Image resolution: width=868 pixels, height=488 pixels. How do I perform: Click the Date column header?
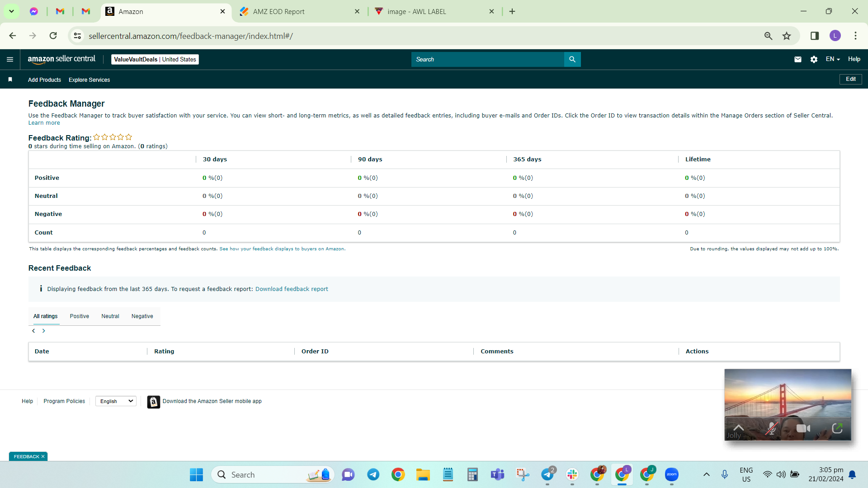pyautogui.click(x=42, y=352)
